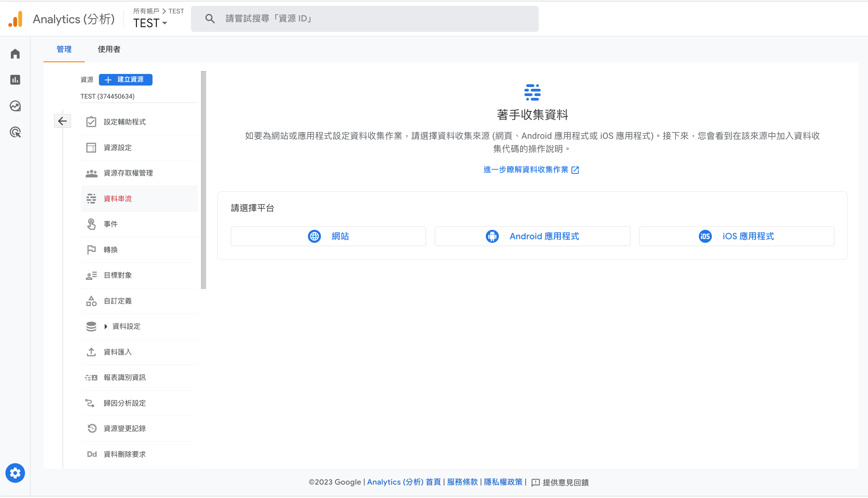
Task: Open the Home icon in left sidebar
Action: pos(15,54)
